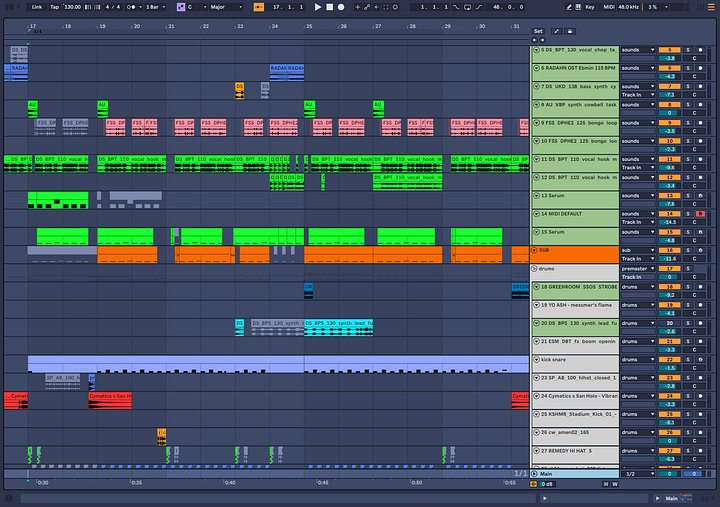Start playback with the Play button
The height and width of the screenshot is (507, 720).
click(317, 7)
